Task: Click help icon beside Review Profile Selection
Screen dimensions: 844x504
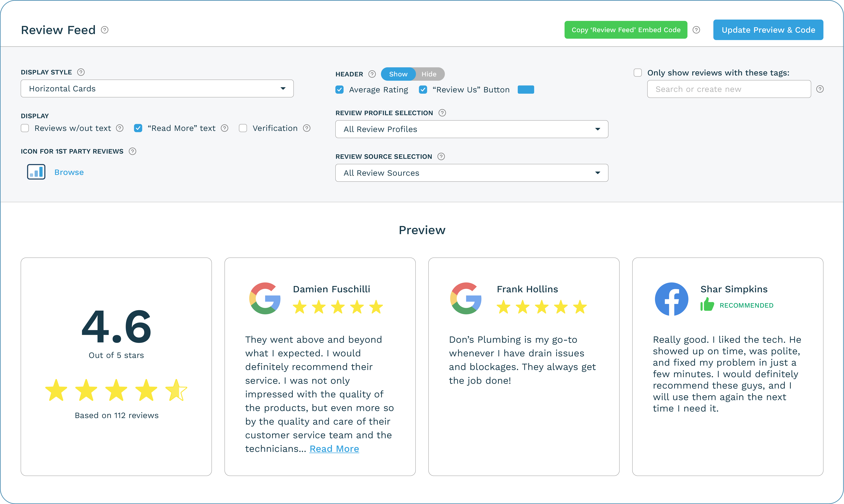Action: (442, 113)
